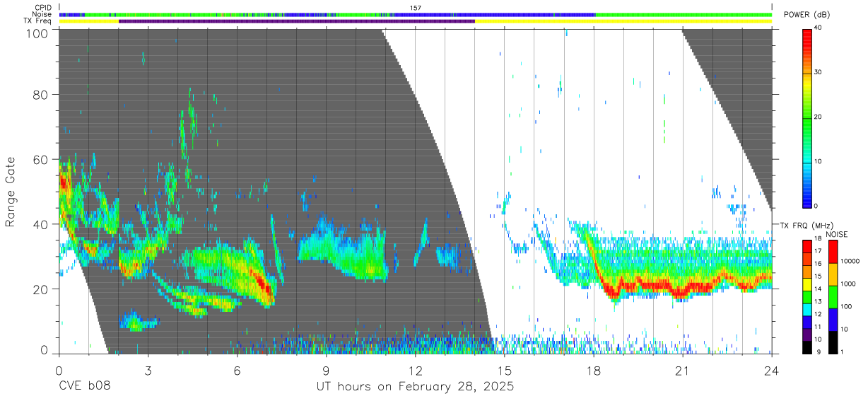Click the 3 tick on the UT hours axis

coord(148,370)
